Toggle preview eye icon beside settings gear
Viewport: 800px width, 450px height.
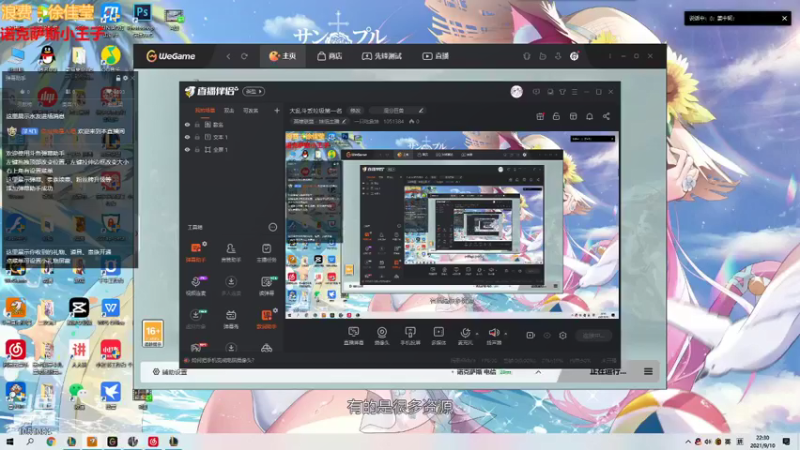pos(547,335)
